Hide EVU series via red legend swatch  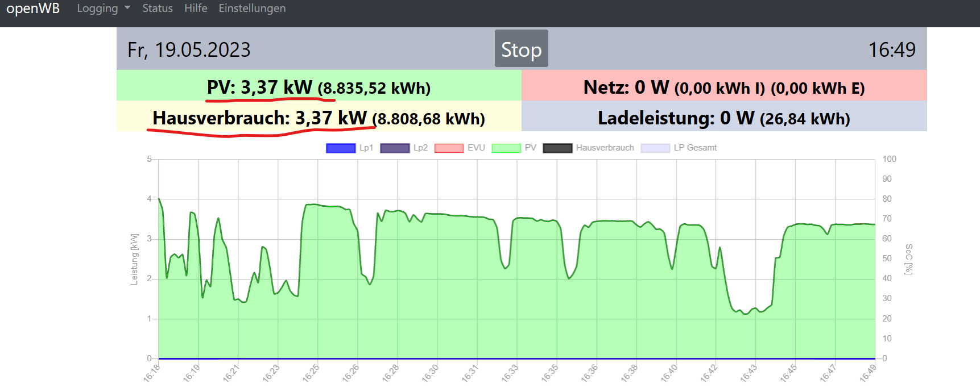point(449,148)
